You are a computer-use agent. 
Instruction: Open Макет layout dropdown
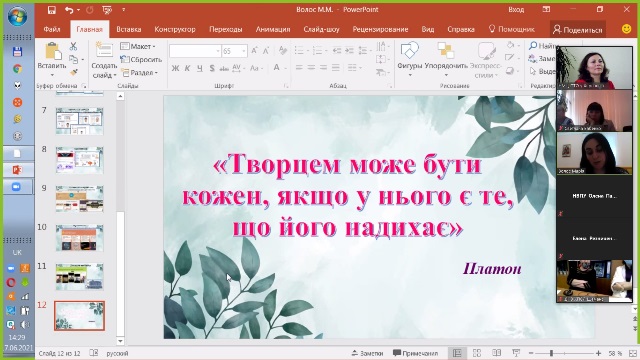[x=138, y=46]
